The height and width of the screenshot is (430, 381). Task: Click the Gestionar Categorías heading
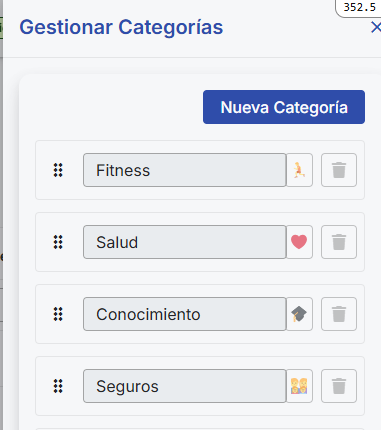click(121, 27)
